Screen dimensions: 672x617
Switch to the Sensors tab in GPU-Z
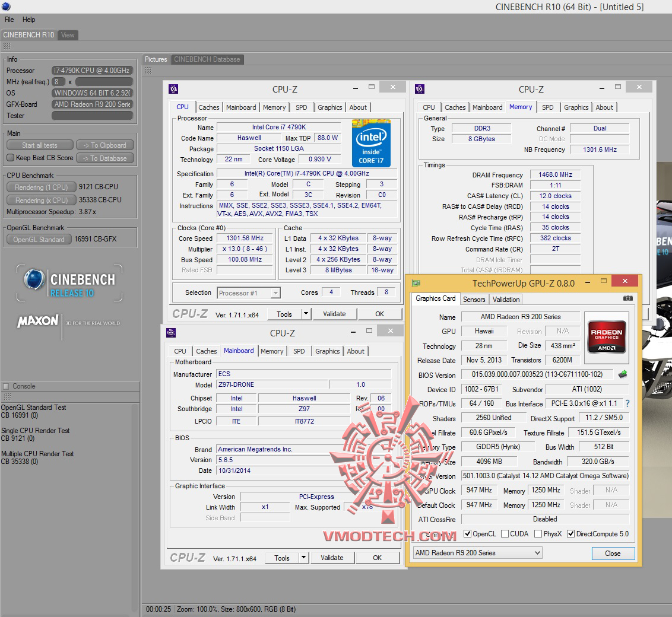coord(474,300)
